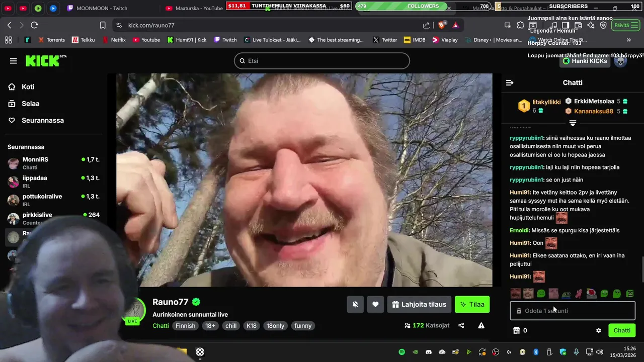Image resolution: width=644 pixels, height=362 pixels.
Task: Open Spotify from system tray
Action: (401, 352)
